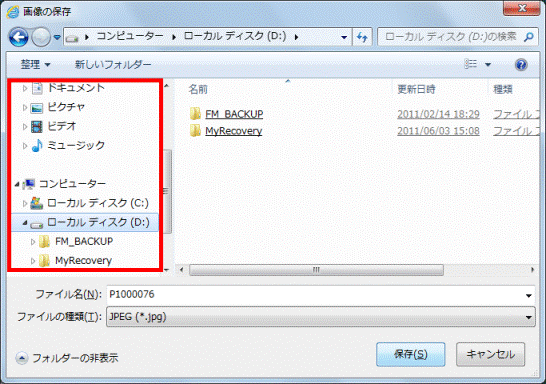Expand the ピクチャ tree node
This screenshot has width=546, height=384.
[x=25, y=108]
